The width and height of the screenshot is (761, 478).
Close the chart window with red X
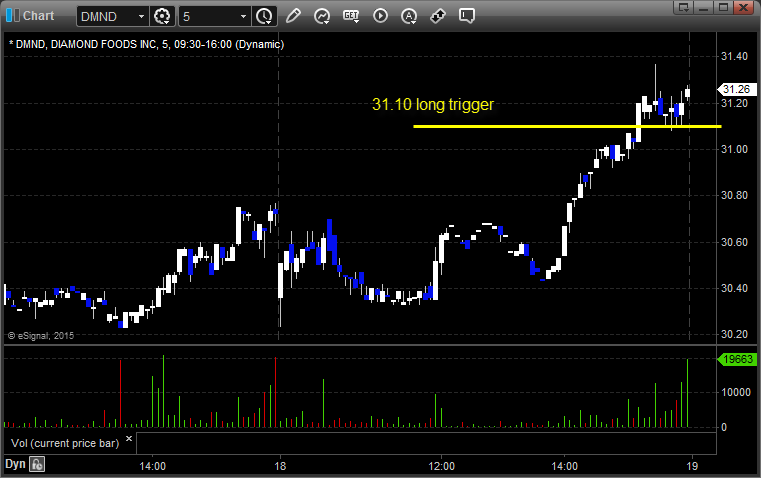pyautogui.click(x=743, y=7)
